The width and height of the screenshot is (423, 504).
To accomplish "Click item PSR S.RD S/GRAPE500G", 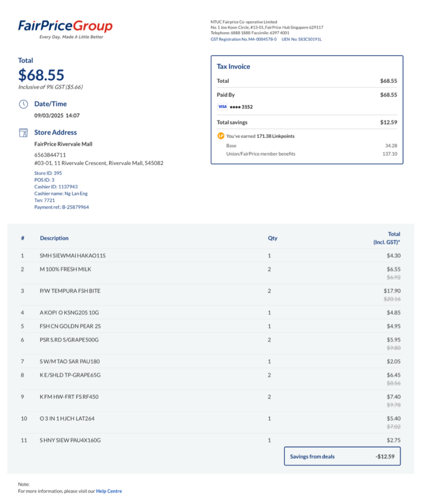I will pos(69,340).
